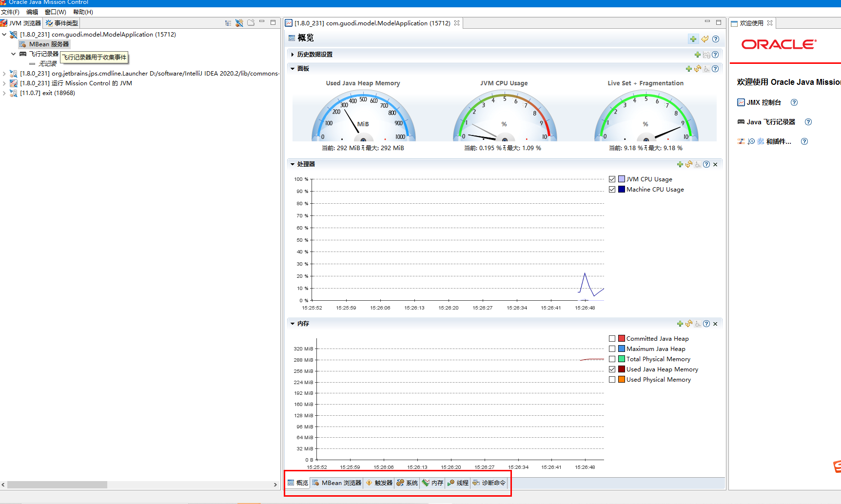Enable Committed Java Heap checkbox
This screenshot has width=841, height=504.
[x=612, y=339]
